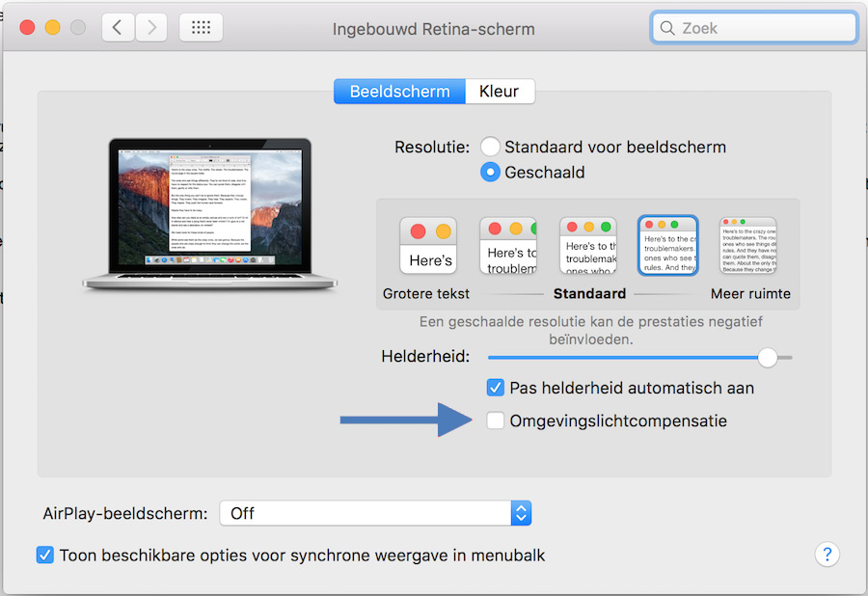
Task: Click the Grotere tekst label
Action: tap(425, 293)
